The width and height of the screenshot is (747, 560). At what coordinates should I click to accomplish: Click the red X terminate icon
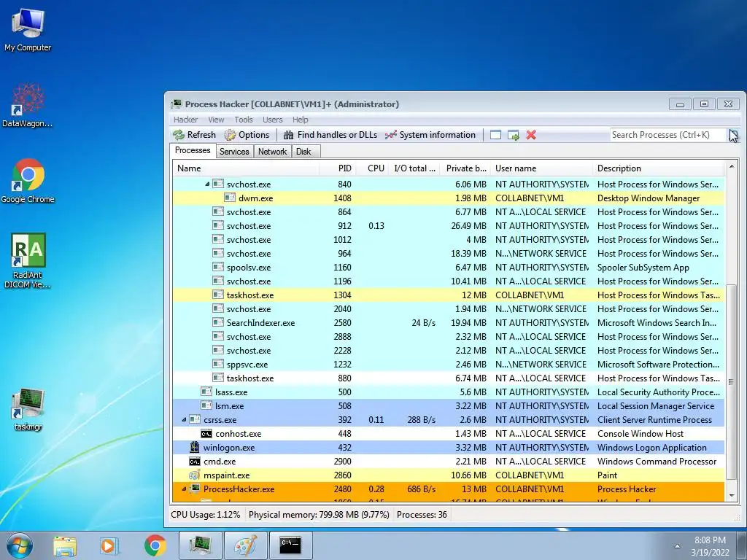[x=531, y=135]
